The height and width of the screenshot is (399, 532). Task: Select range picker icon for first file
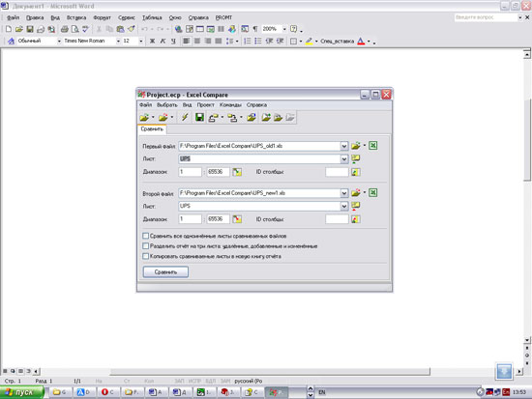click(x=237, y=172)
